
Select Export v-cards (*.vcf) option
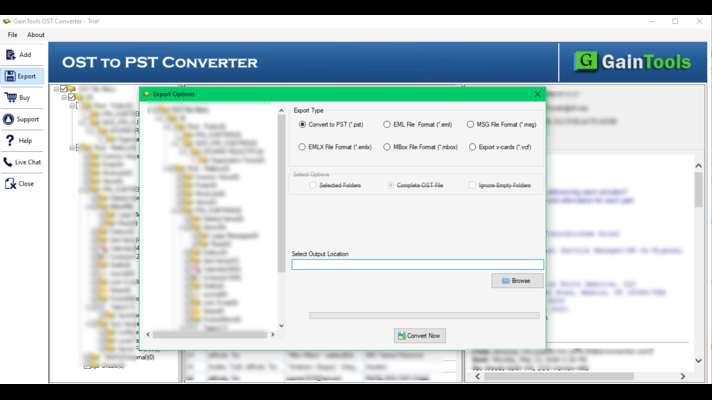[x=473, y=147]
